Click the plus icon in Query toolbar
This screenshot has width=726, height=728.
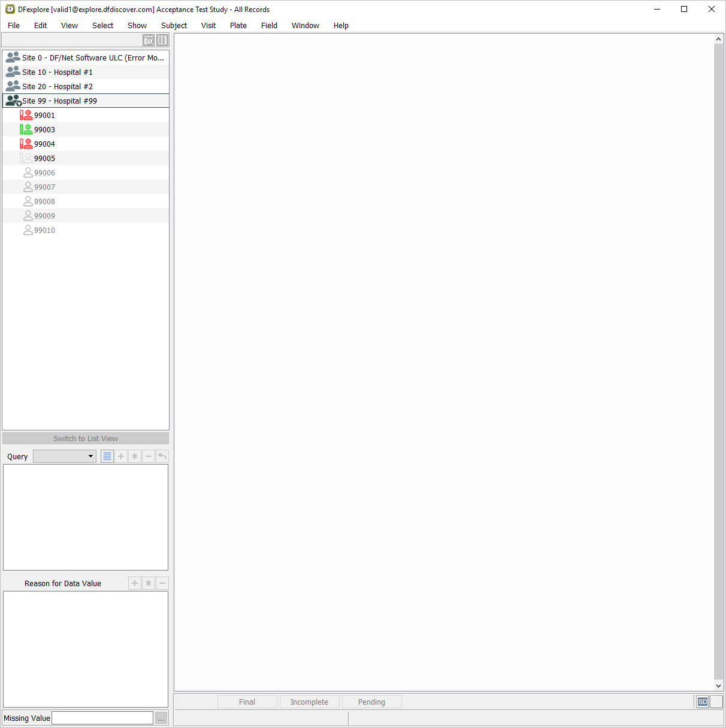tap(121, 456)
